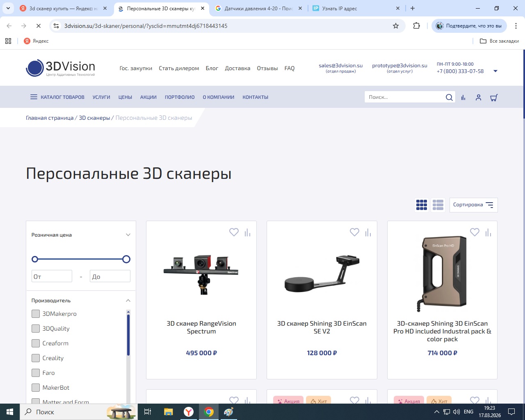Open Chrome extensions menu
This screenshot has height=420, width=525.
click(417, 26)
